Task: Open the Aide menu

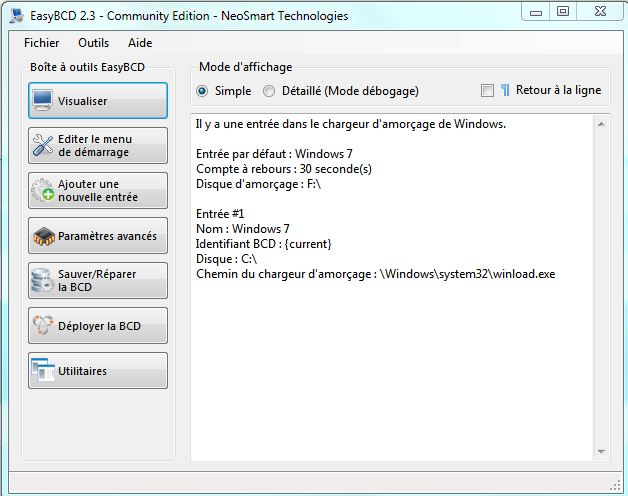Action: pos(140,43)
